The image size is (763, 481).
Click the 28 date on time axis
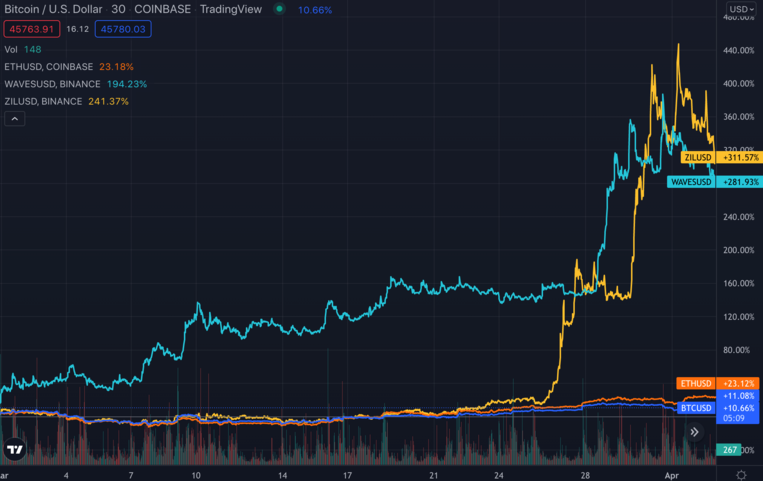point(585,476)
